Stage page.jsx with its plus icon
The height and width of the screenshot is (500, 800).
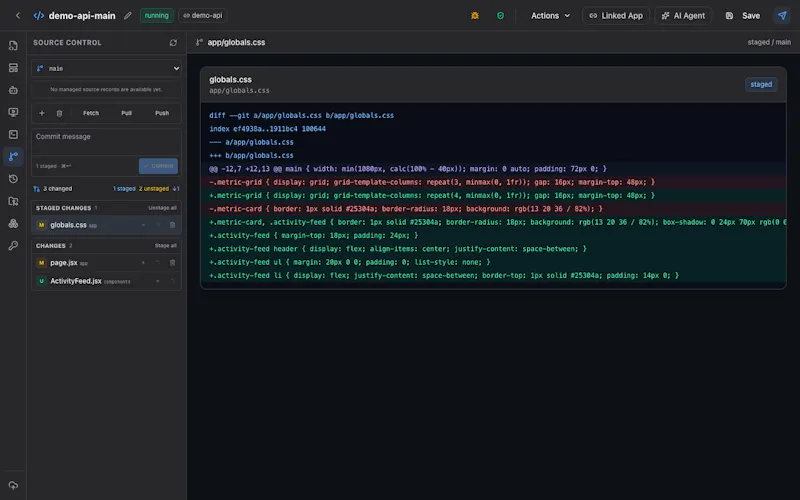(x=143, y=263)
